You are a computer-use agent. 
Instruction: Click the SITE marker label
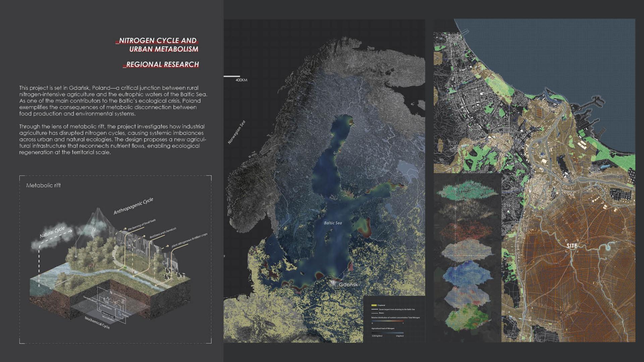coord(572,246)
